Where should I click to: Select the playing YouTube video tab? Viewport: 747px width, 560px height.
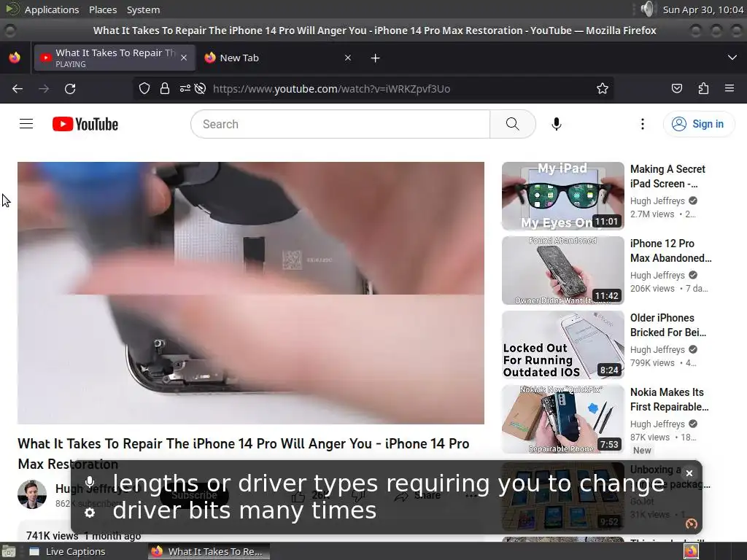(115, 58)
